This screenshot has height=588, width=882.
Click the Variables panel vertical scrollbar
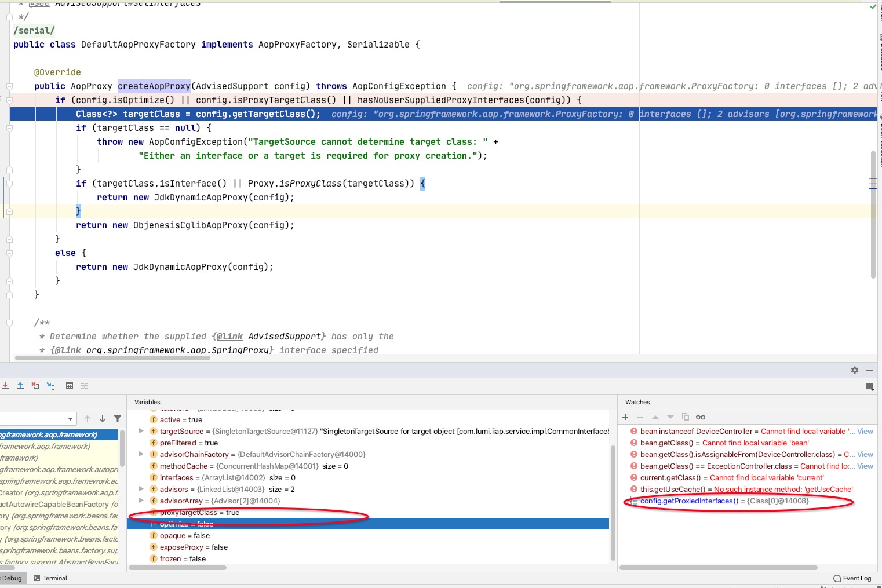click(613, 503)
